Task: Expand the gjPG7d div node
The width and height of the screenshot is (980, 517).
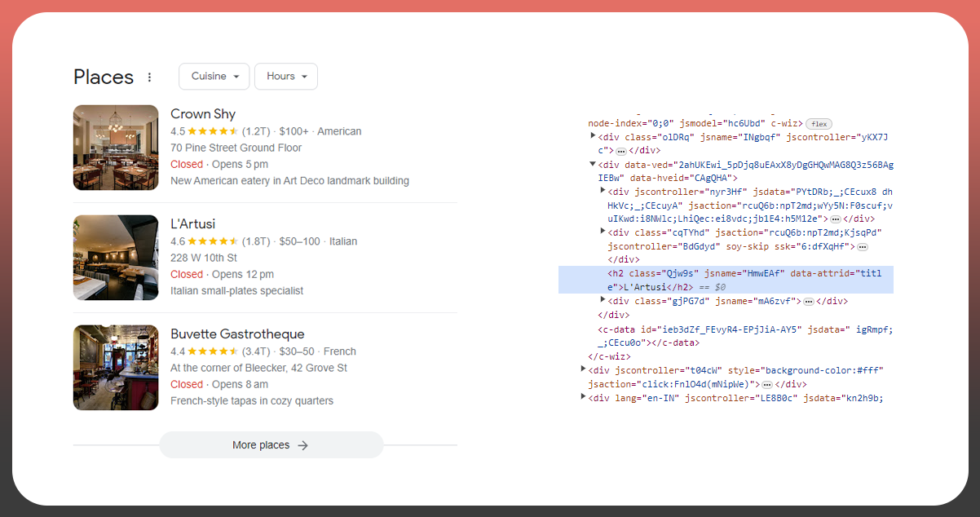Action: [603, 300]
